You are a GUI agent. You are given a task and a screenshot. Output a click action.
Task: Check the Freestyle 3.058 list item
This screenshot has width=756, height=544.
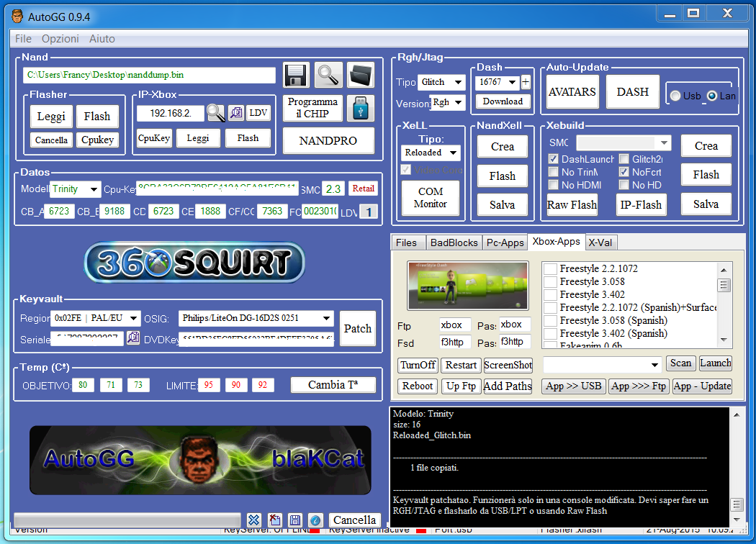click(550, 281)
